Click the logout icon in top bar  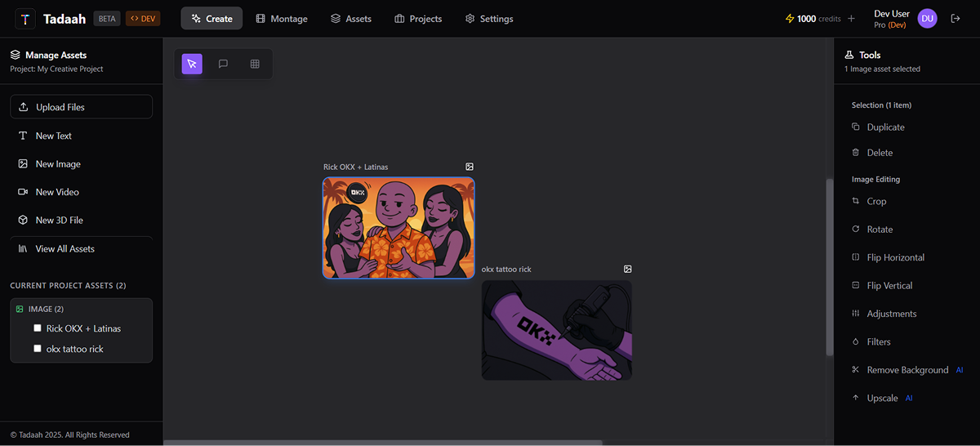(955, 19)
